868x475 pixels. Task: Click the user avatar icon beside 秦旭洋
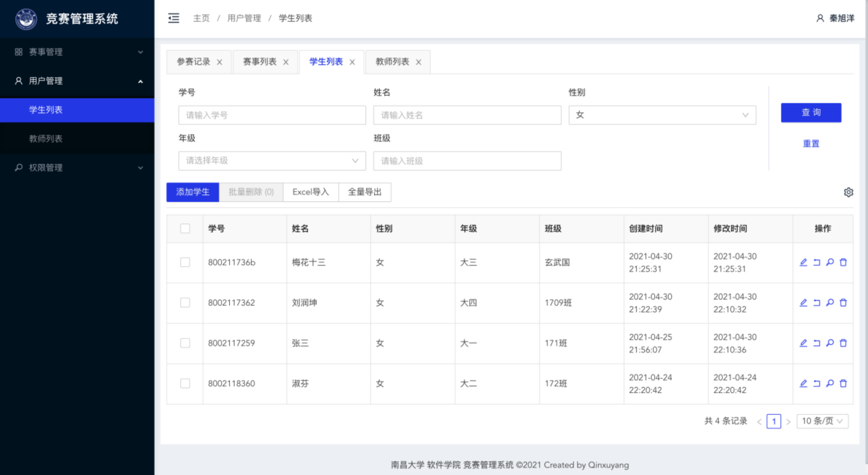(820, 18)
